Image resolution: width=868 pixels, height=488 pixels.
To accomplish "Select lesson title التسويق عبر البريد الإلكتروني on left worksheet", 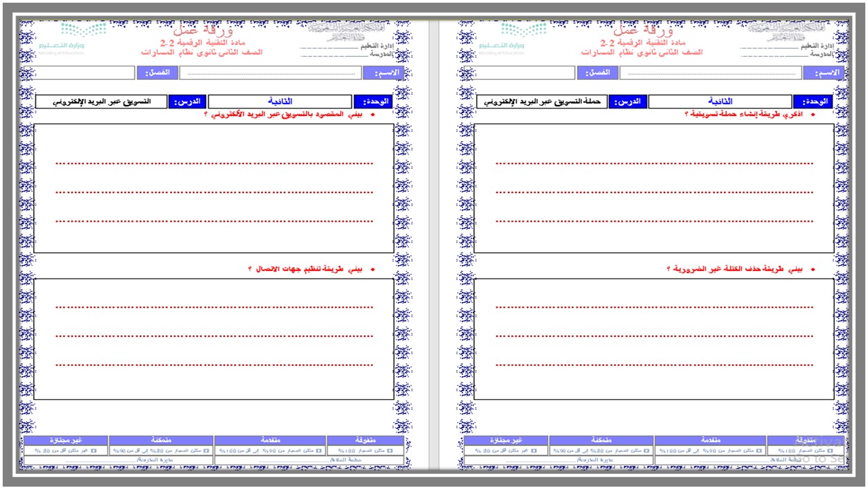I will tap(102, 102).
